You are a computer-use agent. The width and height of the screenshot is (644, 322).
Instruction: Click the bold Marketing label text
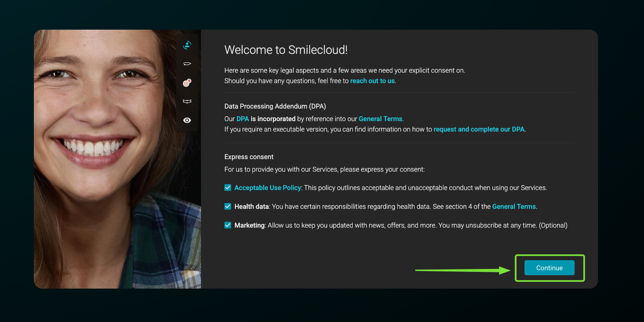(249, 226)
